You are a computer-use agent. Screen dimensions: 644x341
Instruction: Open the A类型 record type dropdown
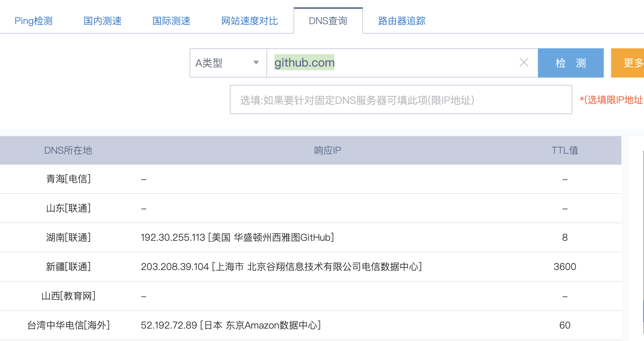228,63
